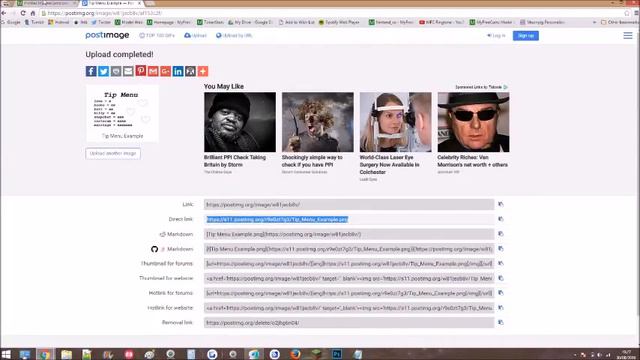
Task: Open the Twitter bookmark
Action: (101, 22)
